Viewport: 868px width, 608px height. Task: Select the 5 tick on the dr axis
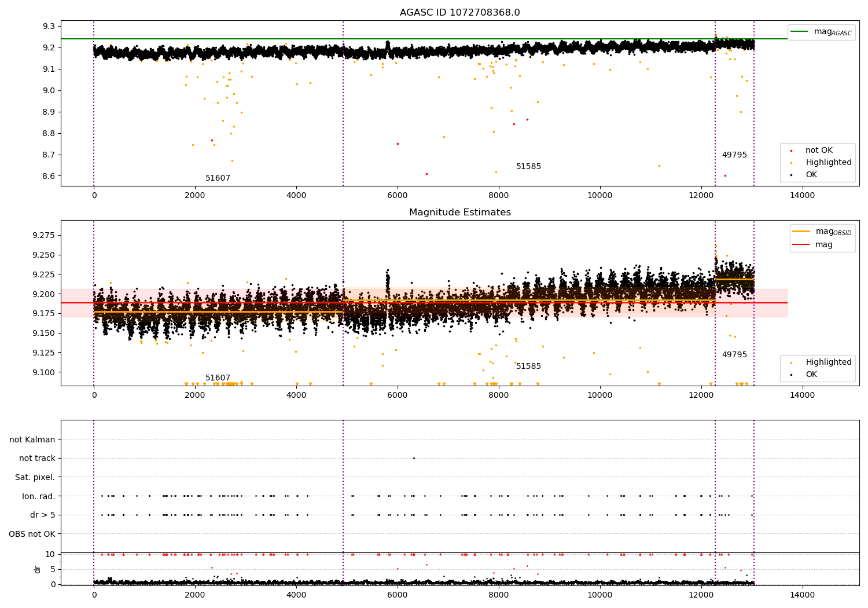pos(53,570)
